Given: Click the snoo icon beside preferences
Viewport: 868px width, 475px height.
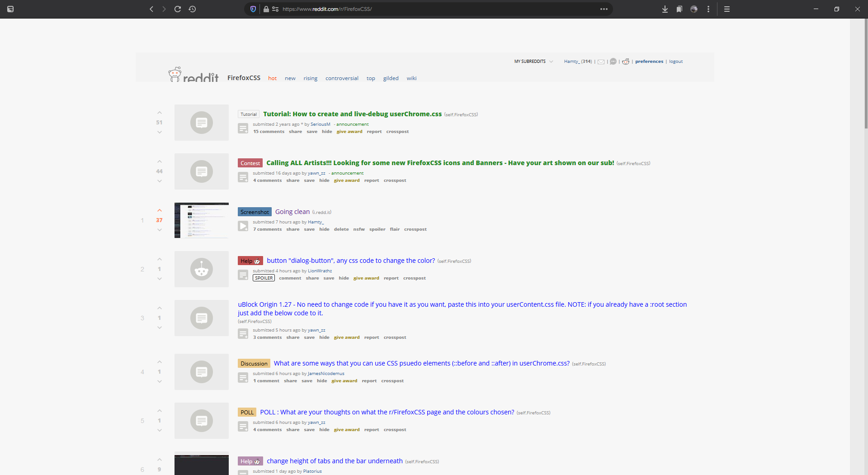Looking at the screenshot, I should (626, 62).
